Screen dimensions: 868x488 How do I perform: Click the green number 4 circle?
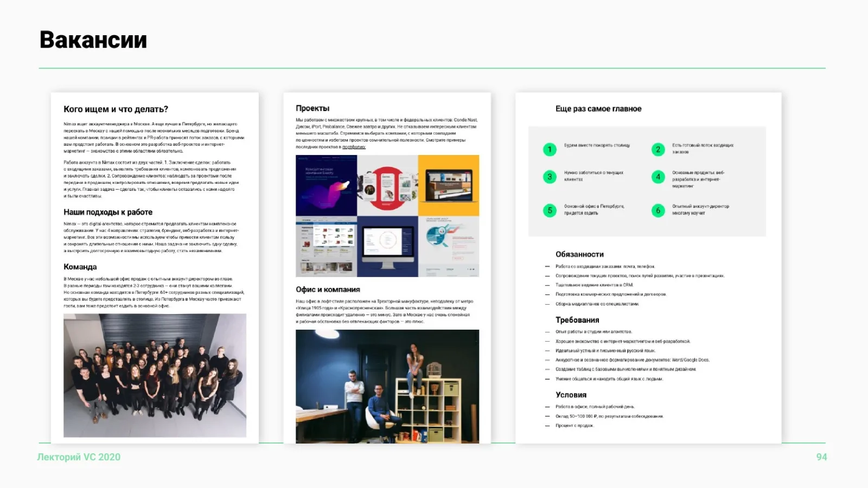coord(658,177)
